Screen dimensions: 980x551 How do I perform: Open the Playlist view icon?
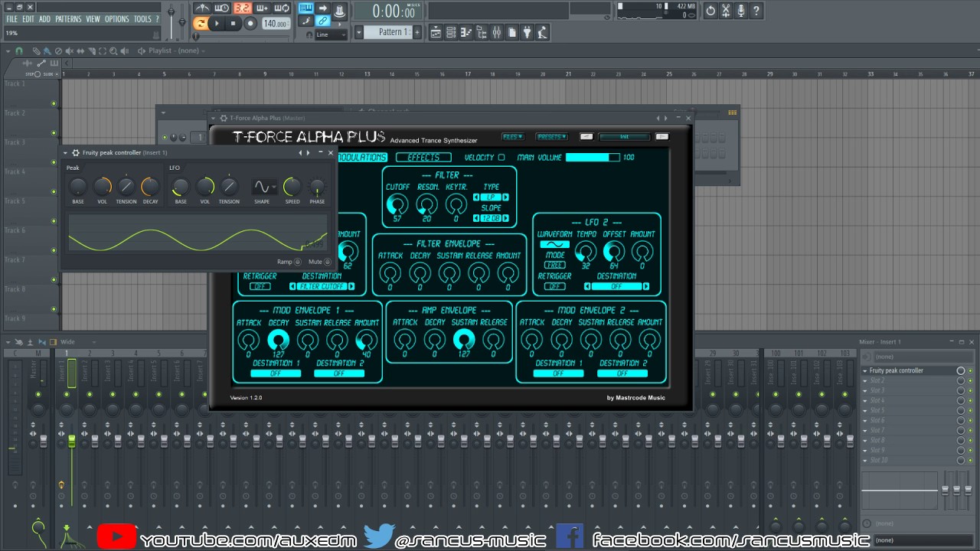click(436, 32)
